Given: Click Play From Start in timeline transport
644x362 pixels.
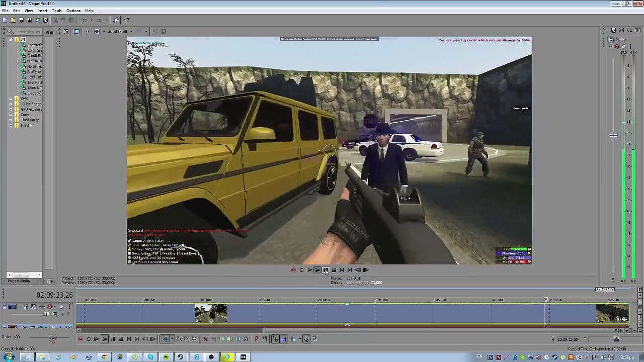Looking at the screenshot, I should click(97, 339).
